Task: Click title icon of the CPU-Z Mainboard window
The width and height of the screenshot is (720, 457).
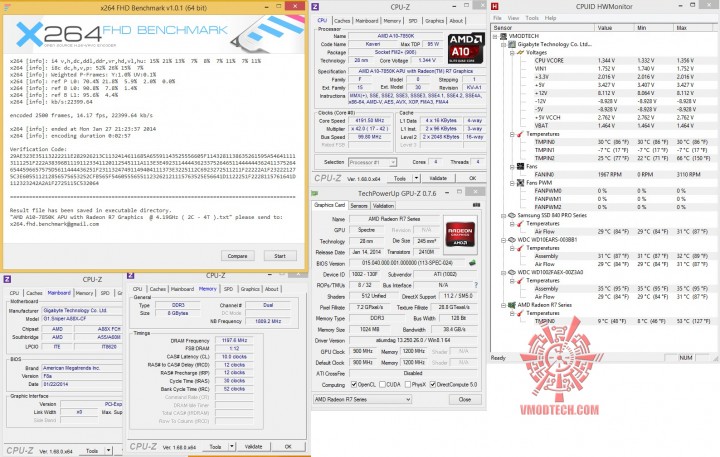Action: [x=7, y=279]
